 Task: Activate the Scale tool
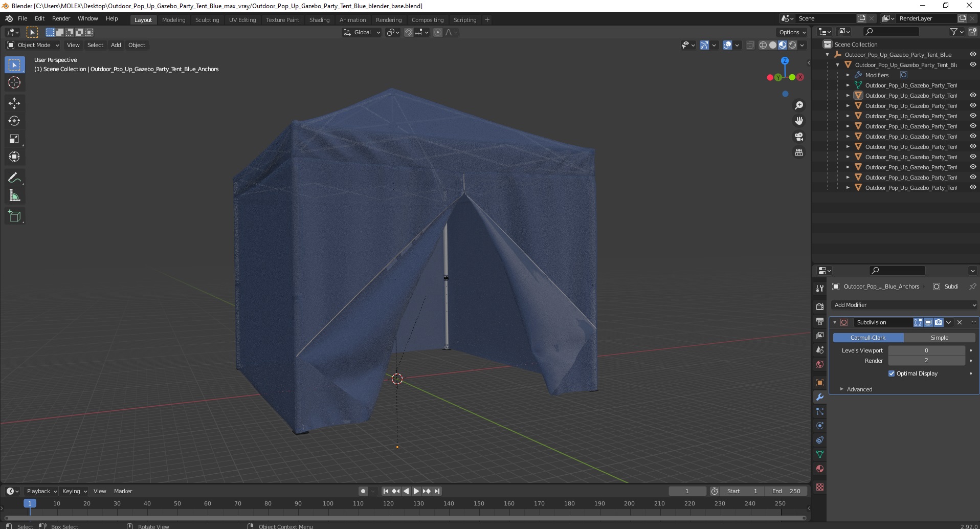[x=14, y=139]
